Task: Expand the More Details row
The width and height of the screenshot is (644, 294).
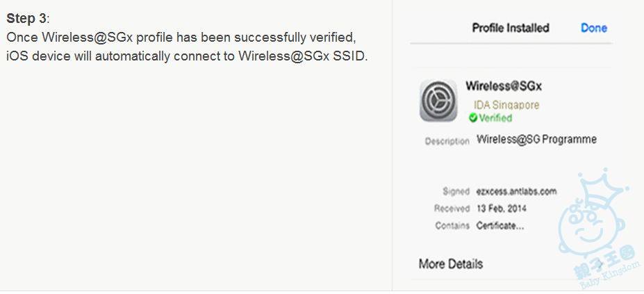Action: coord(450,264)
